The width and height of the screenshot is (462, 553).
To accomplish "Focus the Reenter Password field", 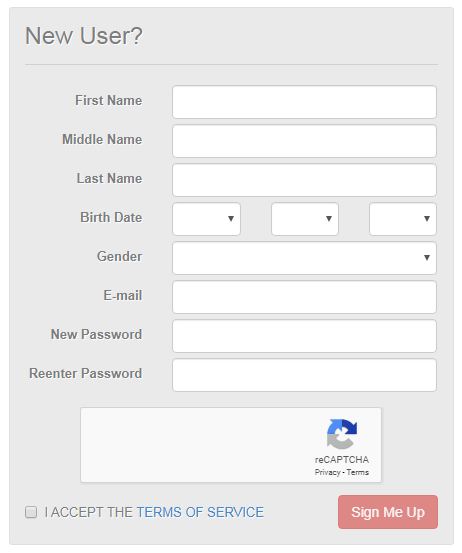I will click(304, 375).
